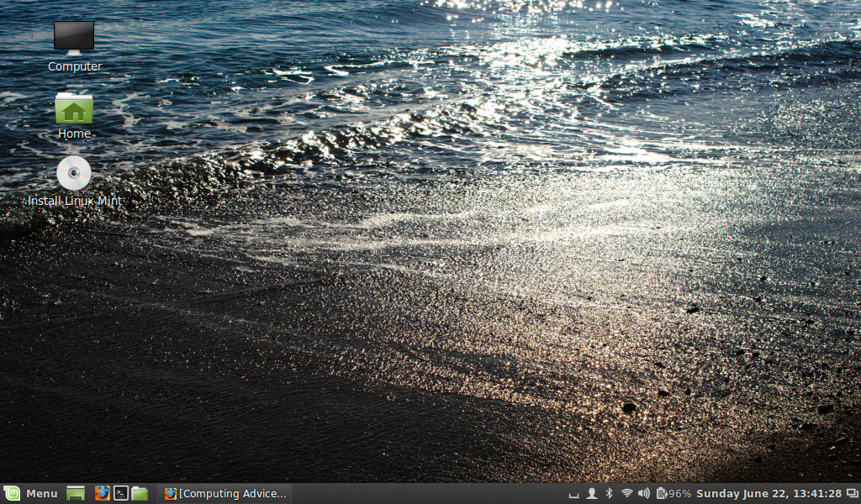
Task: Switch to the Computing Advice window
Action: 225,493
